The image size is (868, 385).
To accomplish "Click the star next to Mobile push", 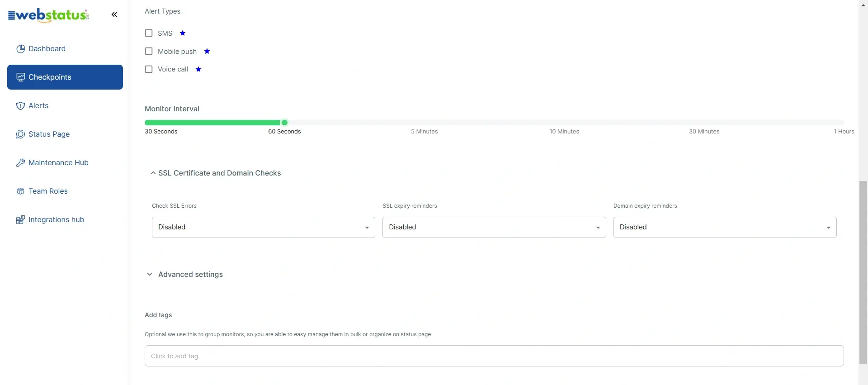I will point(207,51).
